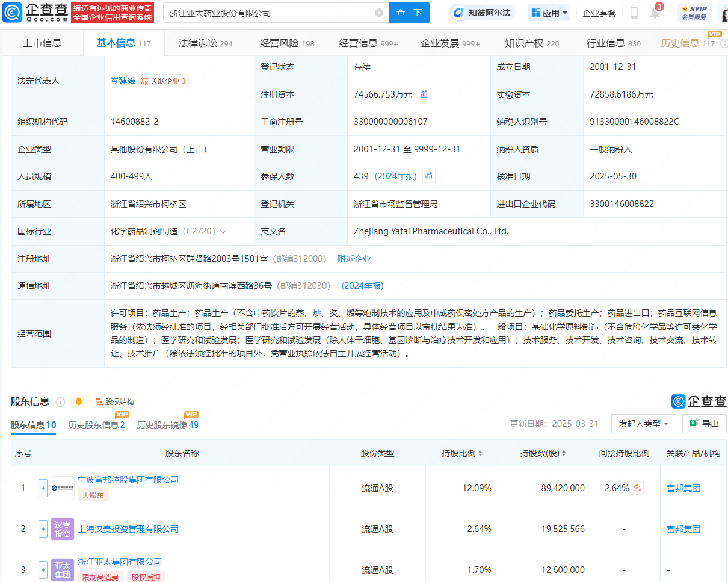The width and height of the screenshot is (728, 582).
Task: Open 浙江亚太集团有限公司 company page
Action: click(120, 562)
